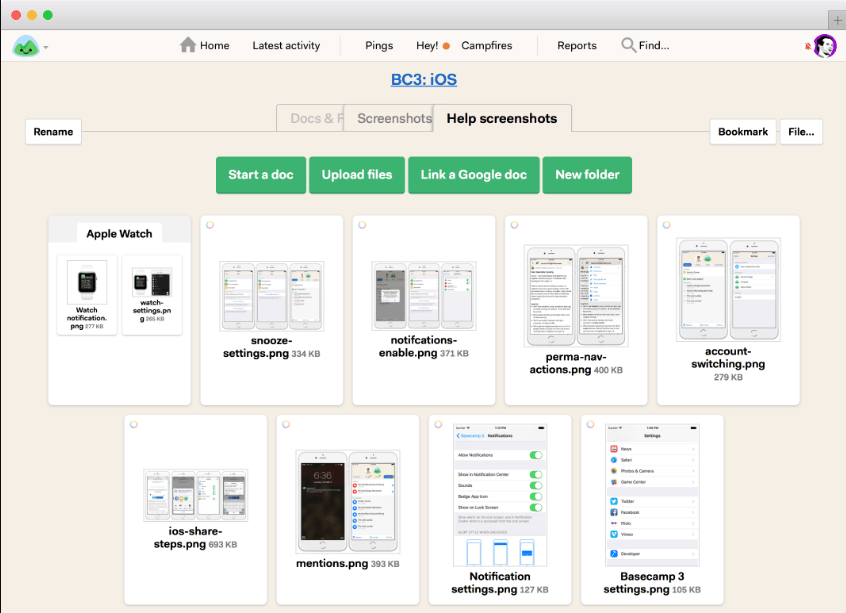
Task: Click the mentions.png file name
Action: pos(332,563)
